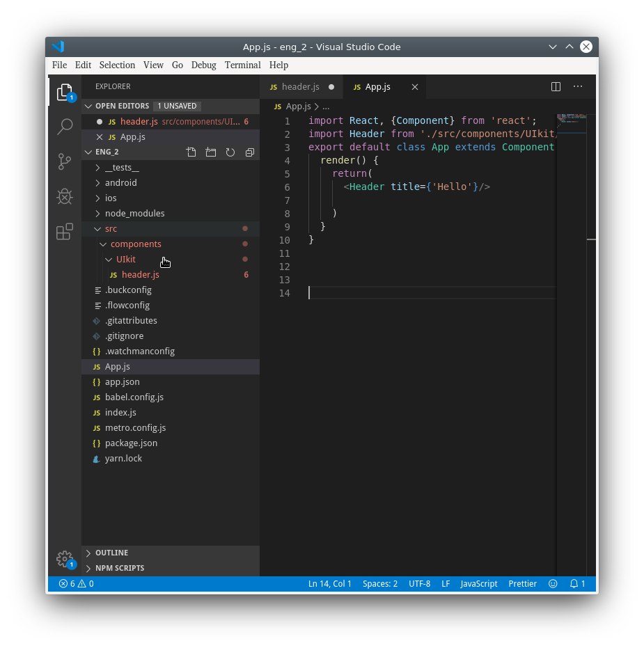
Task: Click the .gitignore diamond icon
Action: pos(96,336)
